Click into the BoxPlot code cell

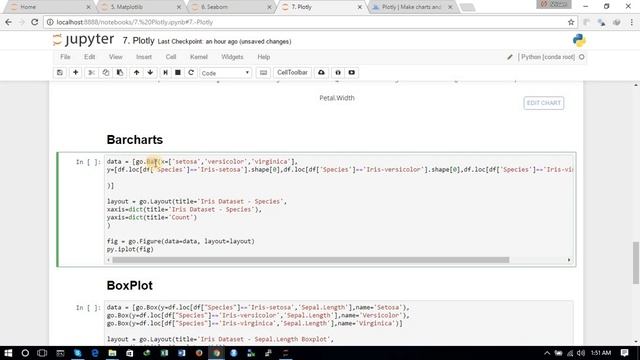(x=340, y=323)
